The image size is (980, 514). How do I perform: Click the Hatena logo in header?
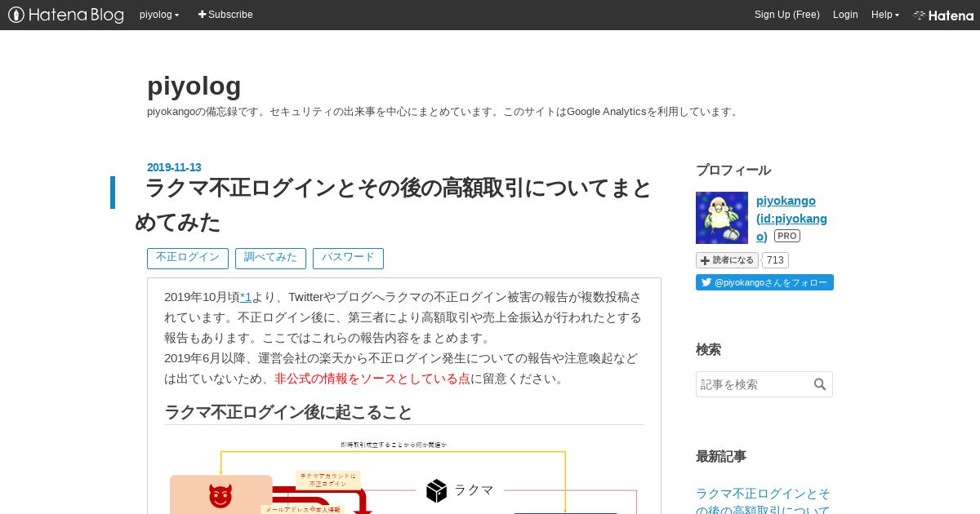pyautogui.click(x=943, y=15)
